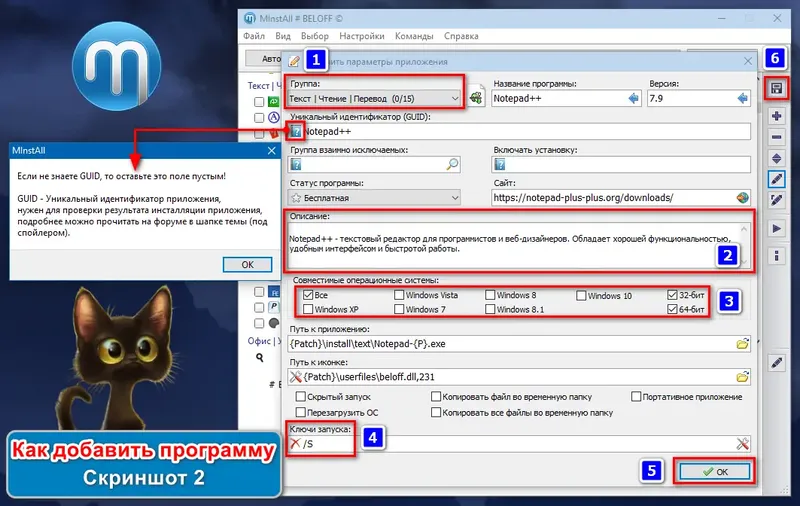This screenshot has width=800, height=506.
Task: Click the highlighted pencil edit icon
Action: pyautogui.click(x=776, y=180)
